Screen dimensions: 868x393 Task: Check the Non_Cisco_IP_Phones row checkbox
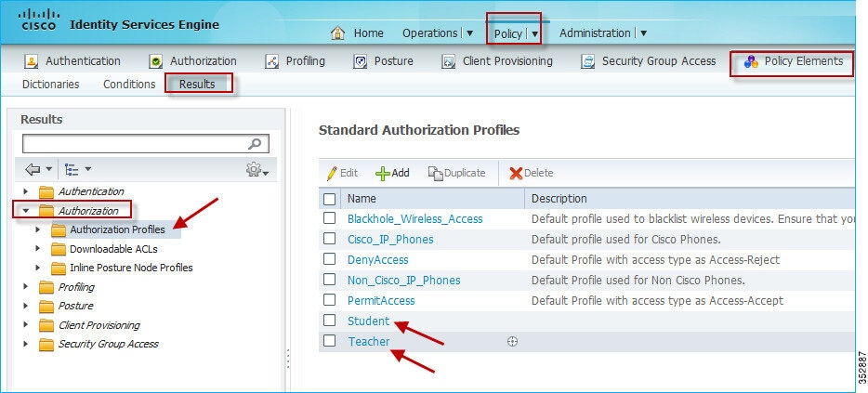point(329,280)
